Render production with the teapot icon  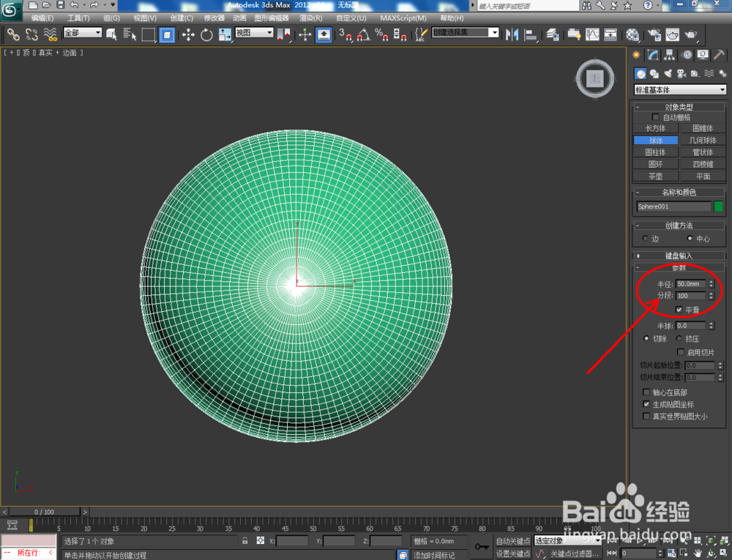(690, 34)
